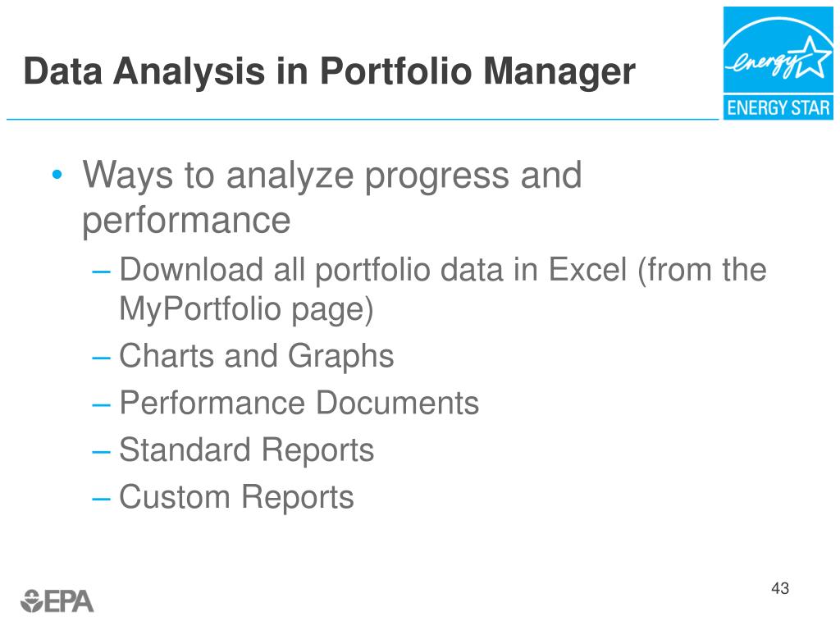Click the EPA lettering in footer
840x630 pixels.
(69, 601)
